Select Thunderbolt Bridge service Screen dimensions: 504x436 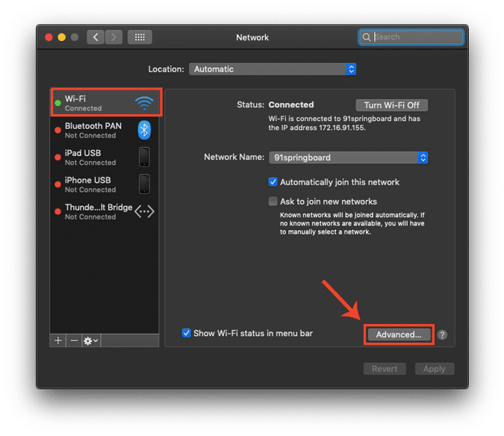(105, 211)
